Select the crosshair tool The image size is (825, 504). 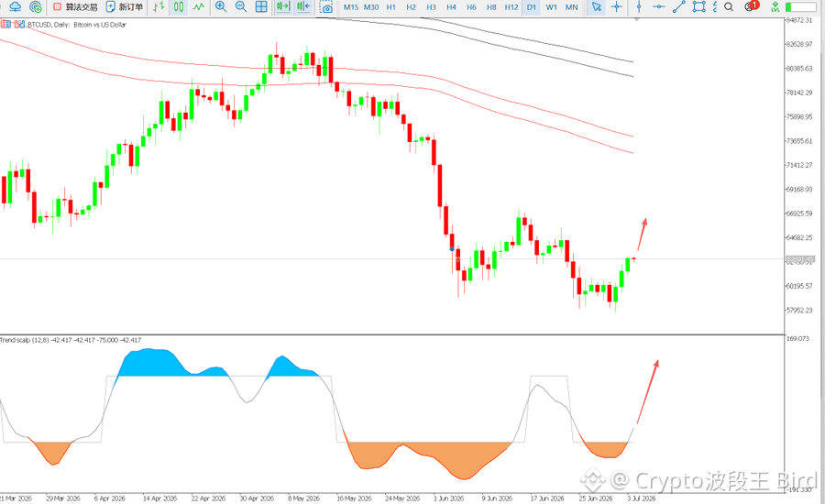(616, 6)
